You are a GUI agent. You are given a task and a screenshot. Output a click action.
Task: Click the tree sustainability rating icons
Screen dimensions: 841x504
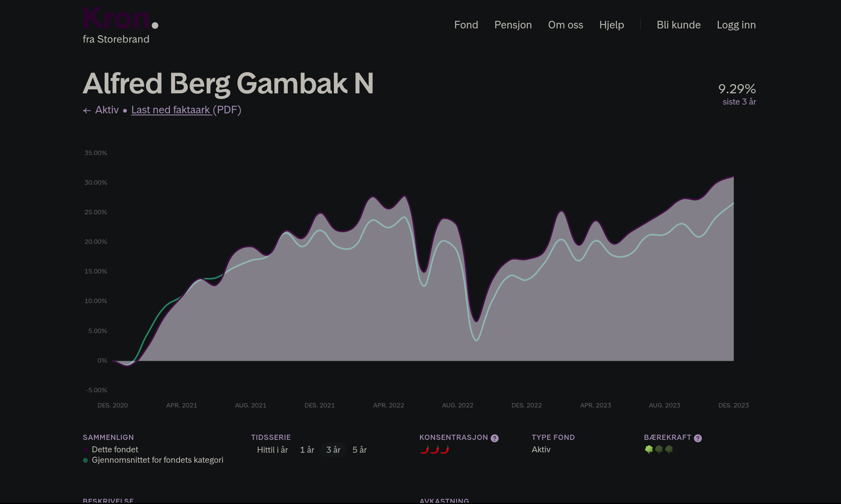coord(659,450)
